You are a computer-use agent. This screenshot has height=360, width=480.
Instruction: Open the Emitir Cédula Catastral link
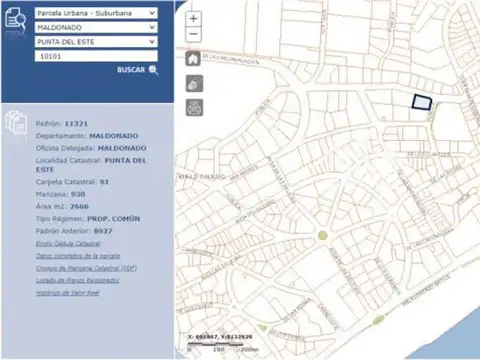coord(68,244)
